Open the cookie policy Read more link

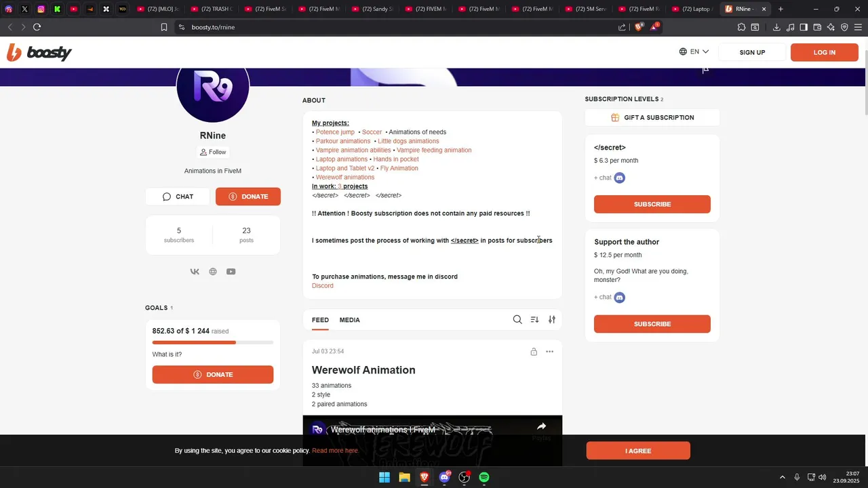pos(335,451)
